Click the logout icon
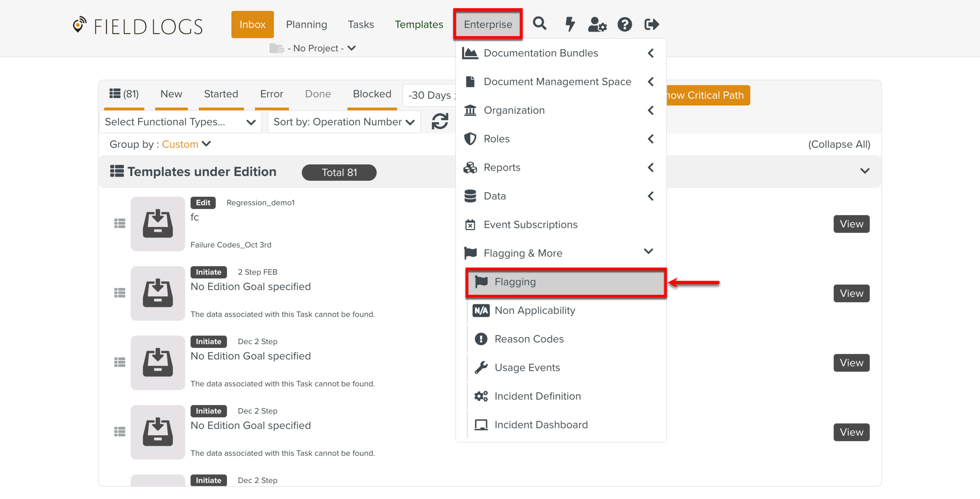Screen dimensions: 980x499 (652, 24)
